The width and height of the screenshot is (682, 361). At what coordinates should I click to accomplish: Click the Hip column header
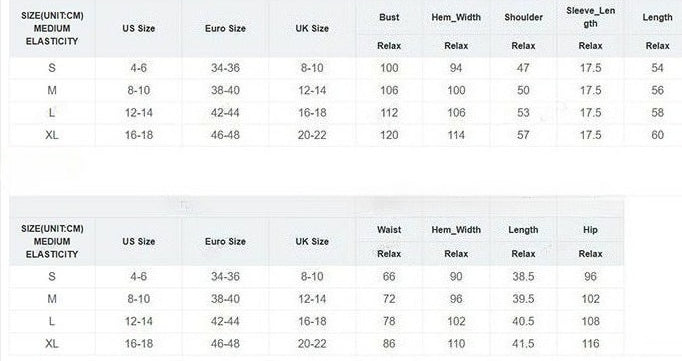tap(590, 230)
